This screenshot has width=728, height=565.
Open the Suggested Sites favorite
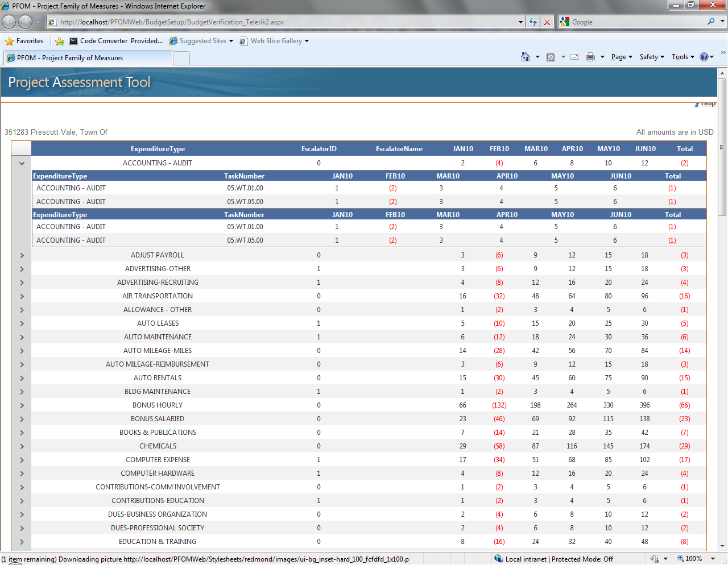point(201,41)
